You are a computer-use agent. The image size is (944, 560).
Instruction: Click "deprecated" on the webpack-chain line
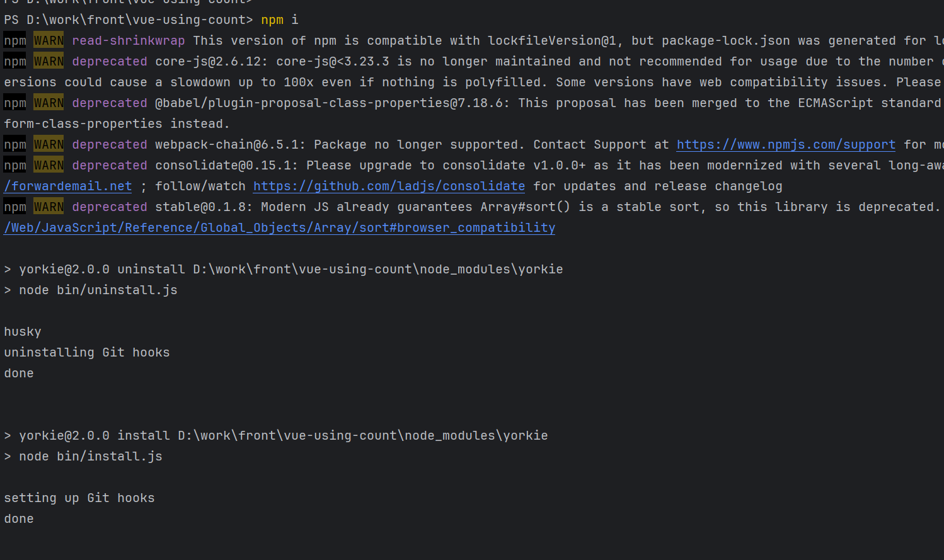tap(109, 145)
